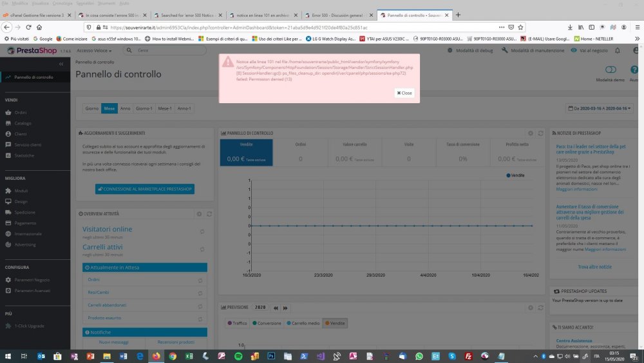Open Spotify from the taskbar

[x=238, y=356]
